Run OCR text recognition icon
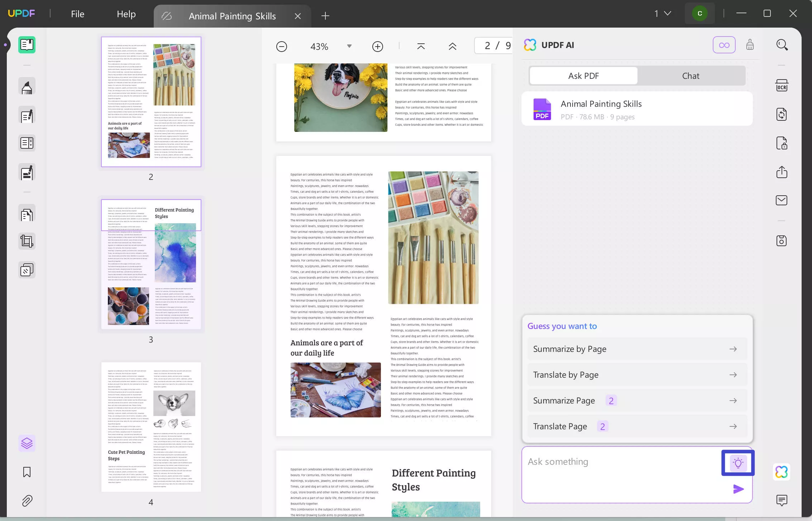This screenshot has width=812, height=521. [782, 86]
